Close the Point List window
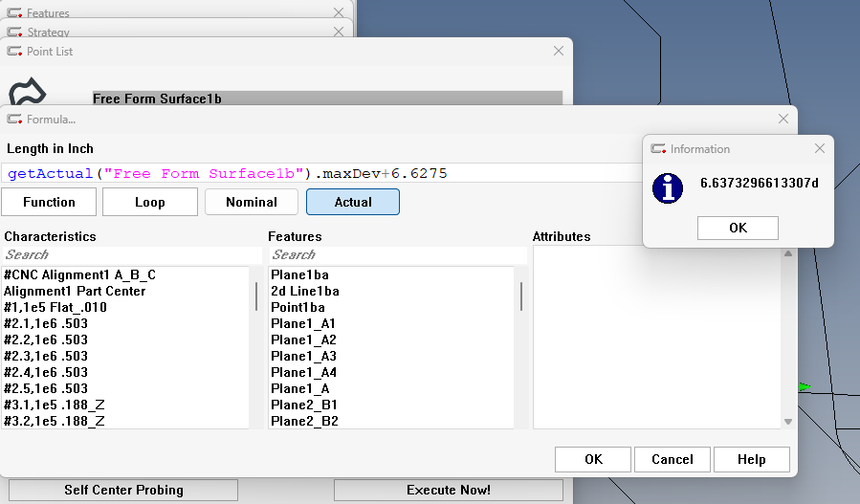This screenshot has width=860, height=504. coord(559,51)
